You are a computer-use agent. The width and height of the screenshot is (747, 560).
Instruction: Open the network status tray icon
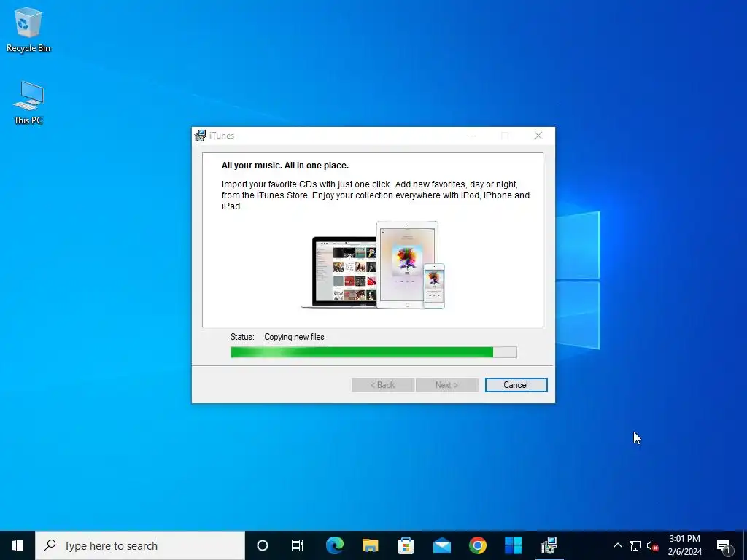(x=635, y=545)
